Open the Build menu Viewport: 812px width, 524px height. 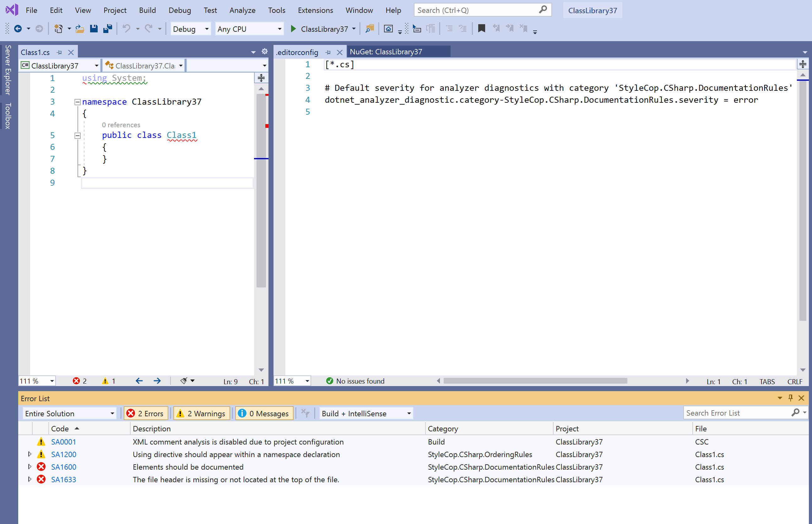tap(147, 10)
